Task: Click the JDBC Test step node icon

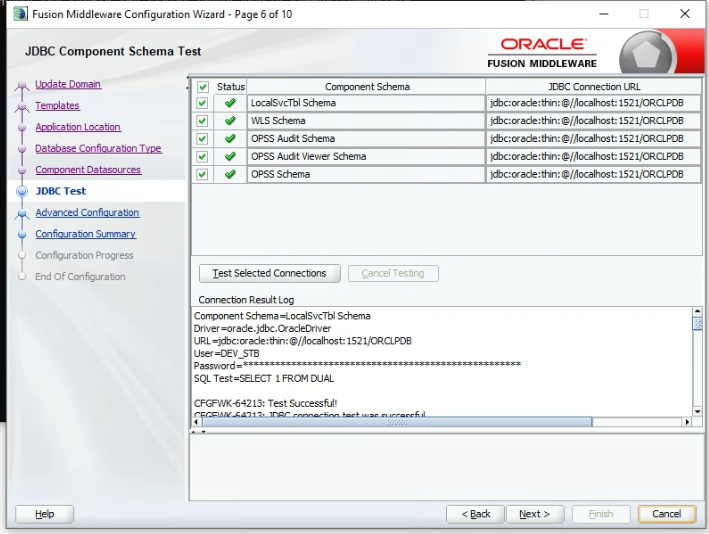Action: pos(22,191)
